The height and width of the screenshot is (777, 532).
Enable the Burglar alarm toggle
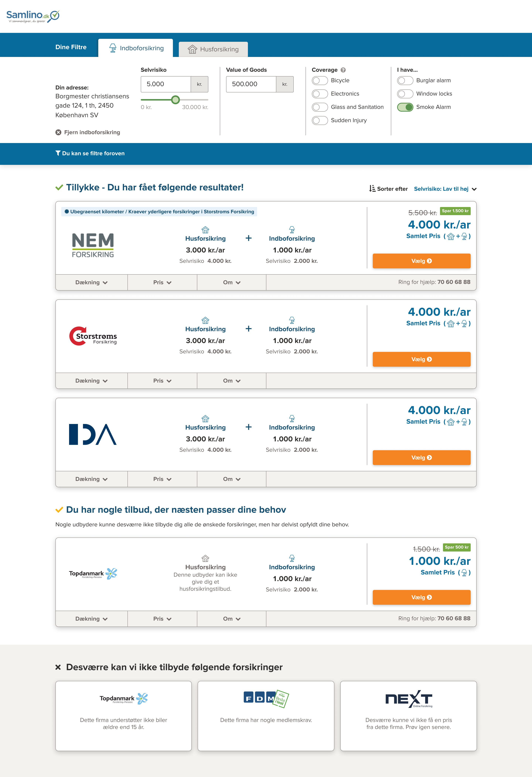[x=405, y=81]
